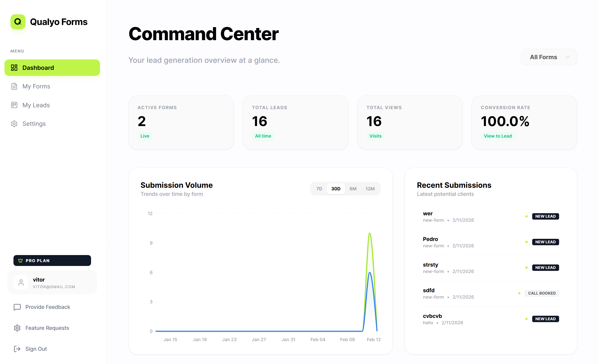The image size is (598, 364).
Task: Toggle the 6M submission volume range
Action: 353,188
